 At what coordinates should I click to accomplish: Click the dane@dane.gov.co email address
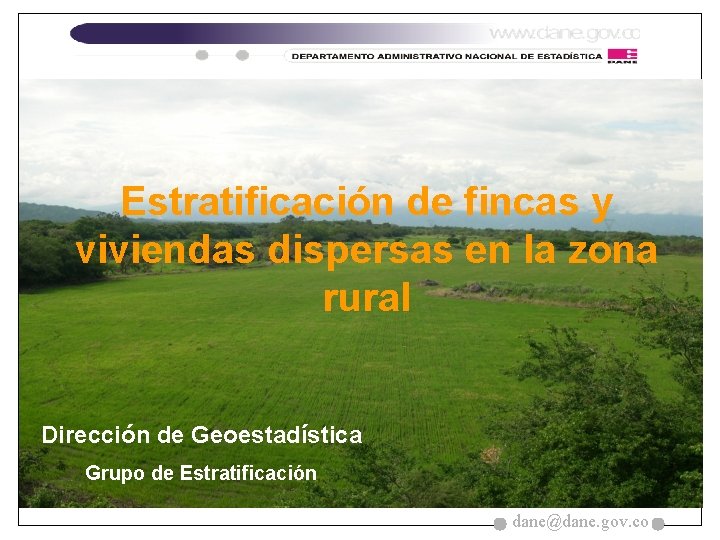coord(580,522)
